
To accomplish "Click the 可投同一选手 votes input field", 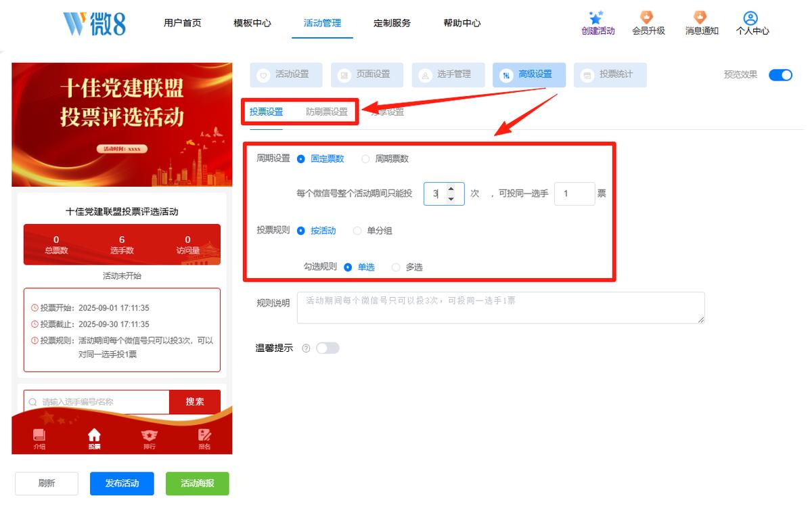I will [x=574, y=194].
